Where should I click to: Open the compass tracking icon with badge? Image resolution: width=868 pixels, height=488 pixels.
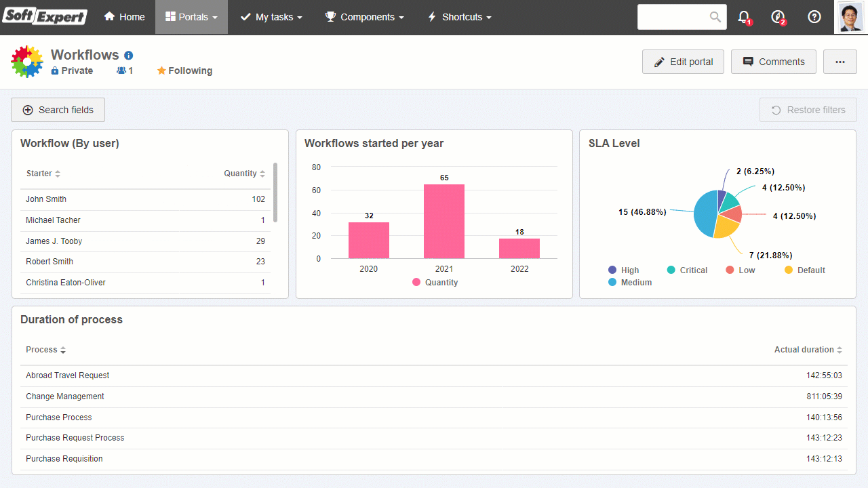tap(778, 18)
